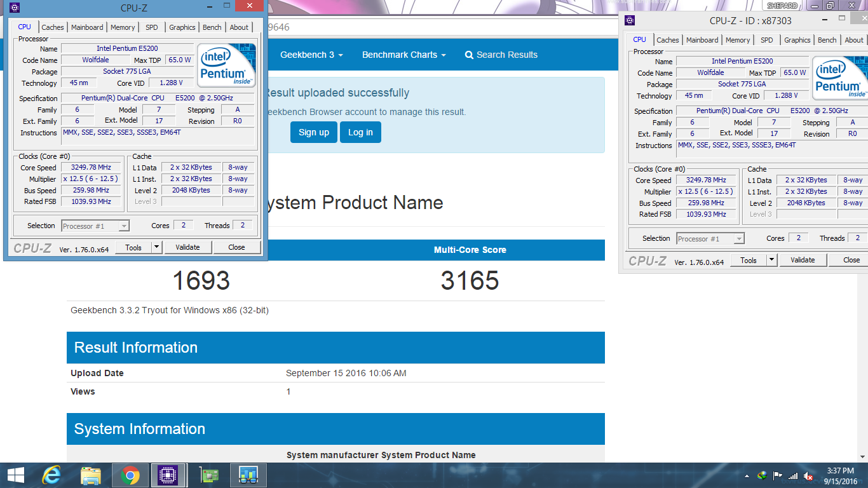The width and height of the screenshot is (868, 488).
Task: Click Action Center flag in system tray
Action: pyautogui.click(x=778, y=475)
